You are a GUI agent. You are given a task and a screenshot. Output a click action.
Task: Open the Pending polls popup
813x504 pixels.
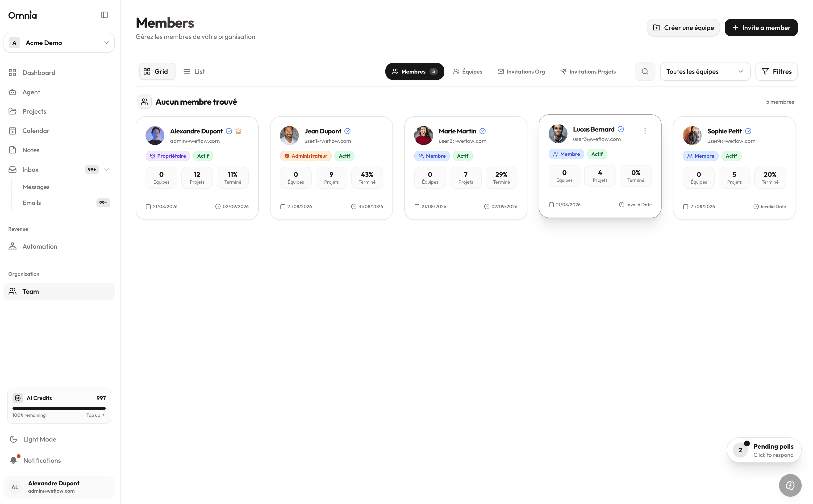coord(764,450)
